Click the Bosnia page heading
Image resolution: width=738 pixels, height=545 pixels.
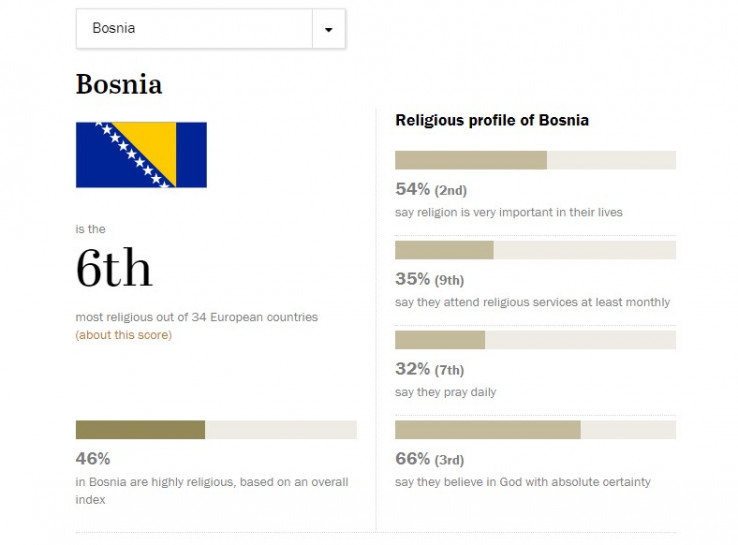pos(118,84)
